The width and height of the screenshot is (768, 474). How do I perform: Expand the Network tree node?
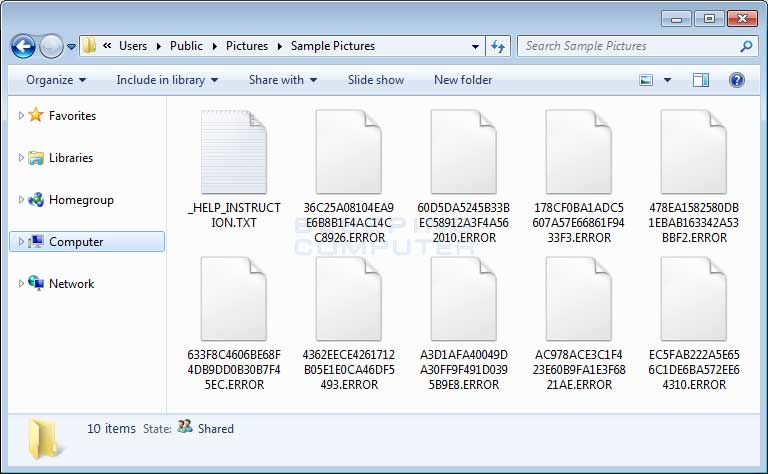21,284
